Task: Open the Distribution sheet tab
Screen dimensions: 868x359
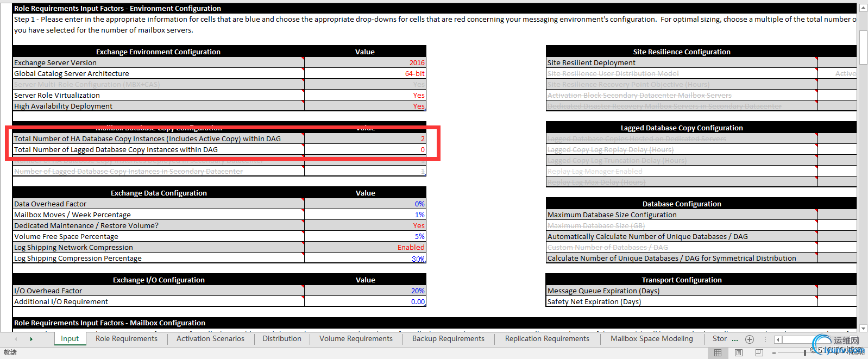Action: (281, 339)
